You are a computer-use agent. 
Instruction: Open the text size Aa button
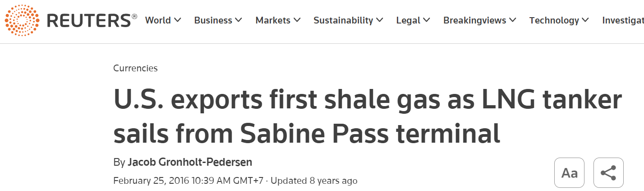click(569, 172)
